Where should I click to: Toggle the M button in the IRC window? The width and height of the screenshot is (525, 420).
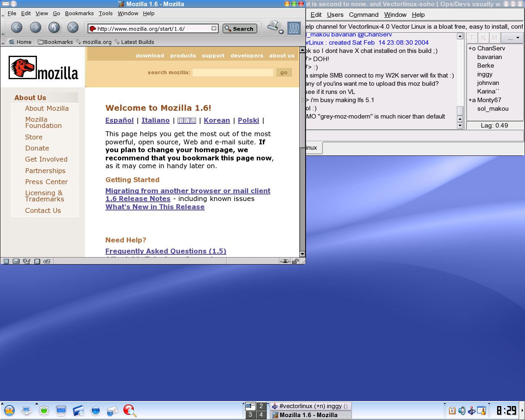pos(494,38)
